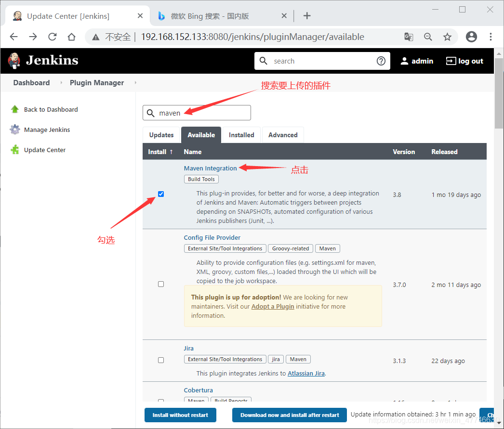Switch to the Installed tab
Screen dimensions: 504x429
[x=241, y=135]
